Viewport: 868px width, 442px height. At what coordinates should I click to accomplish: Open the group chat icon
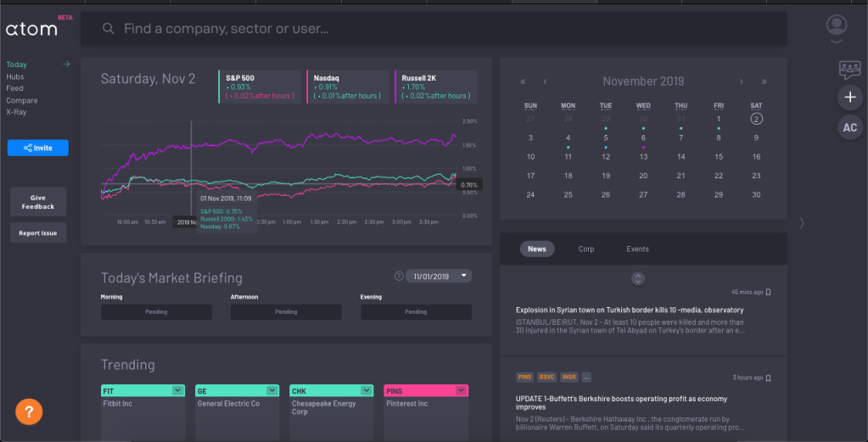point(849,69)
